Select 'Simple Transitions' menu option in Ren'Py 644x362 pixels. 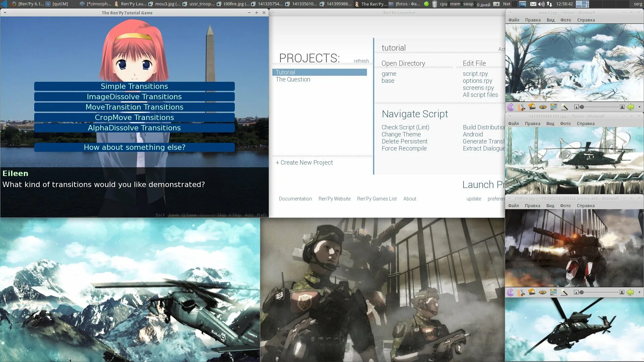[x=135, y=86]
